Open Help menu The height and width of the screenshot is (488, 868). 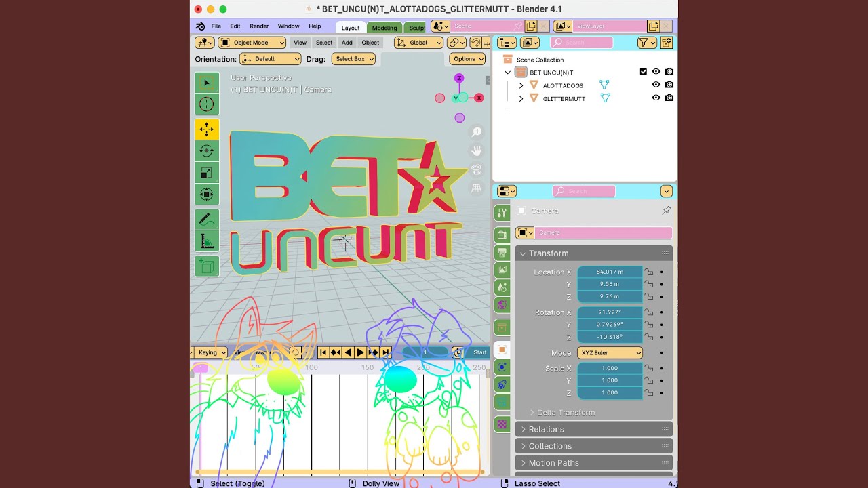point(315,26)
